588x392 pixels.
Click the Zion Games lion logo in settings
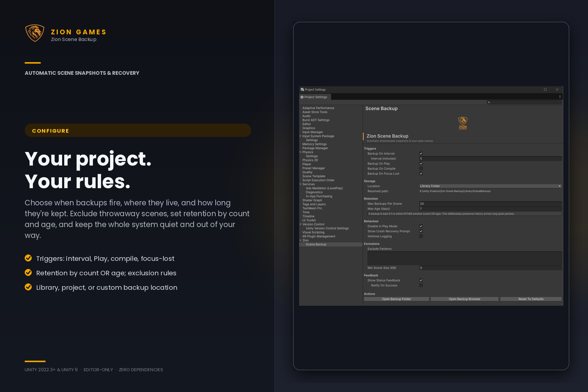coord(463,123)
